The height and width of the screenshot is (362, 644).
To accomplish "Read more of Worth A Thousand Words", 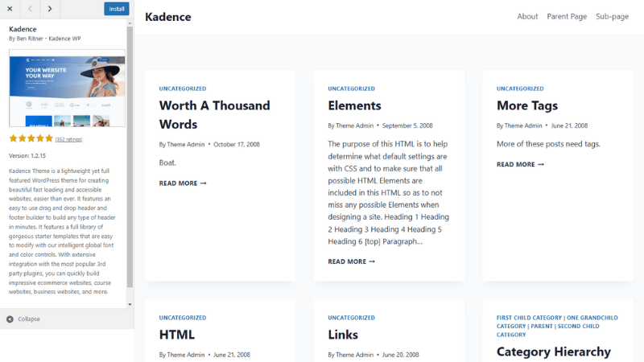I will [183, 183].
